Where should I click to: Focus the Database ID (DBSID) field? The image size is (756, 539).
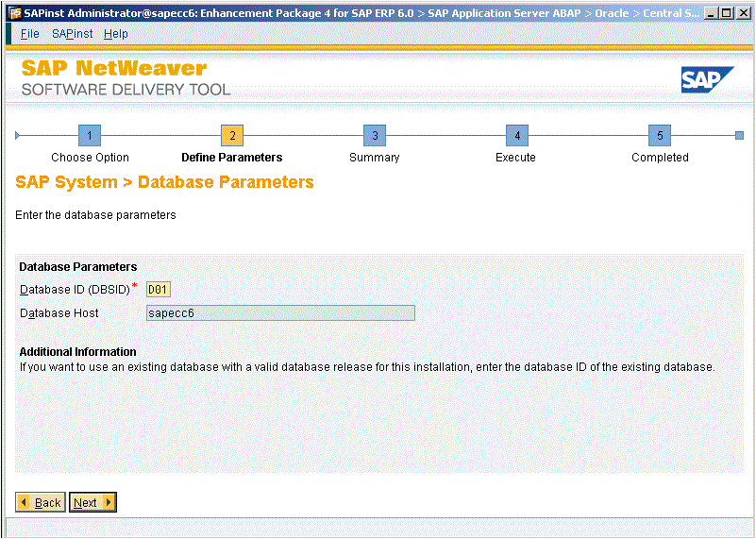pyautogui.click(x=158, y=290)
